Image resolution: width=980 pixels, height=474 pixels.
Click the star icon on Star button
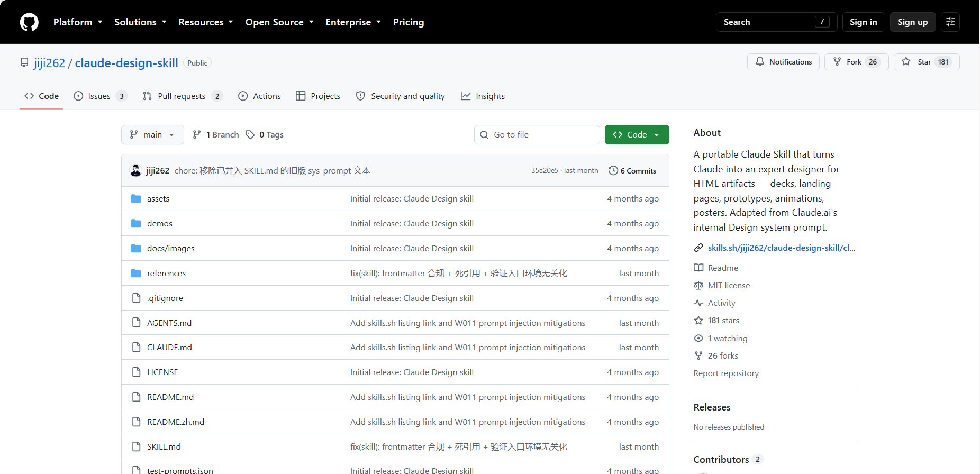[x=906, y=62]
